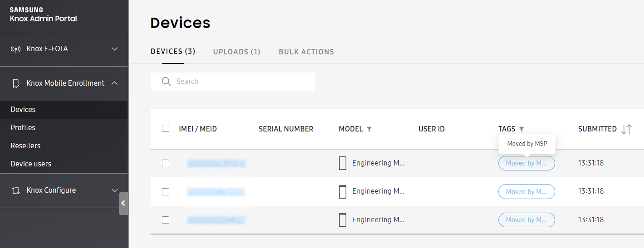
Task: Click the phone icon in second device row
Action: pyautogui.click(x=342, y=192)
